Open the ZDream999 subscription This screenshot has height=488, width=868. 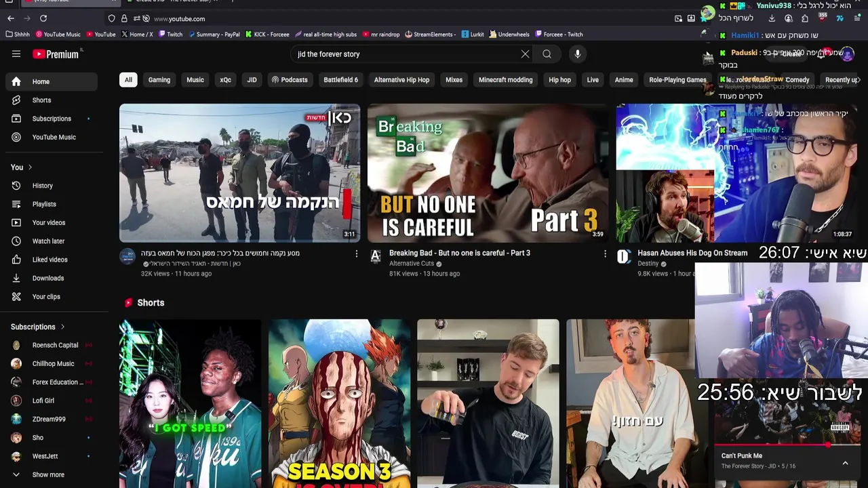tap(52, 419)
